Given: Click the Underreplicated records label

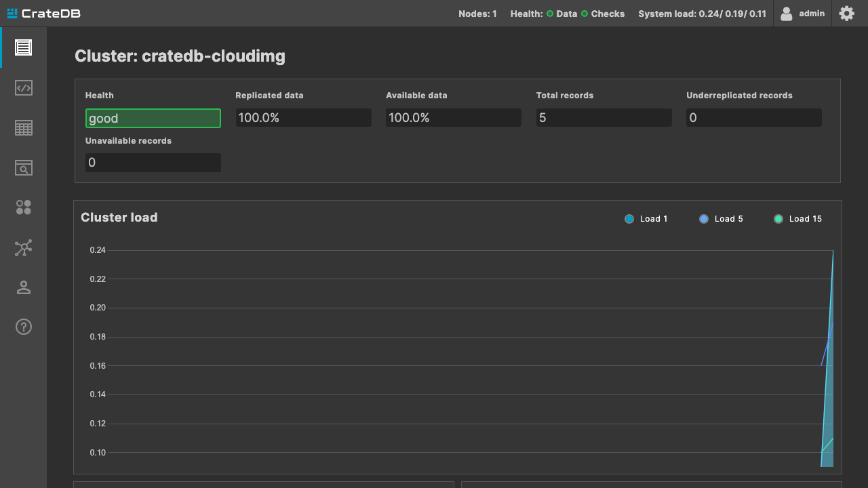Looking at the screenshot, I should point(739,96).
